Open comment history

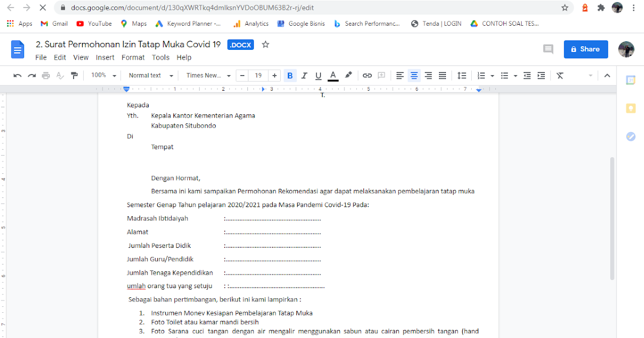(x=548, y=49)
